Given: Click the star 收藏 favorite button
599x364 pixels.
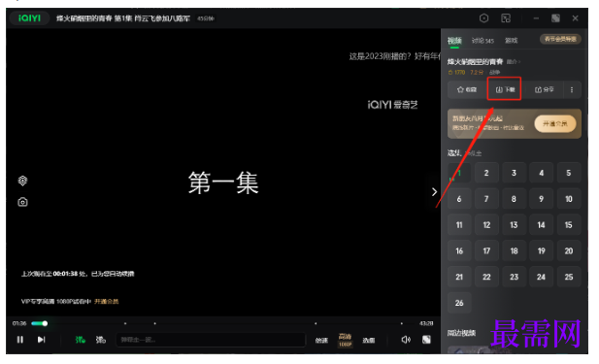Looking at the screenshot, I should pos(467,89).
